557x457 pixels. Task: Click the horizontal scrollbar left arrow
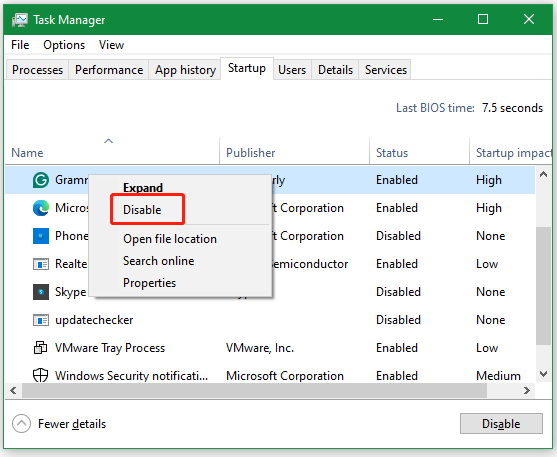[x=13, y=391]
